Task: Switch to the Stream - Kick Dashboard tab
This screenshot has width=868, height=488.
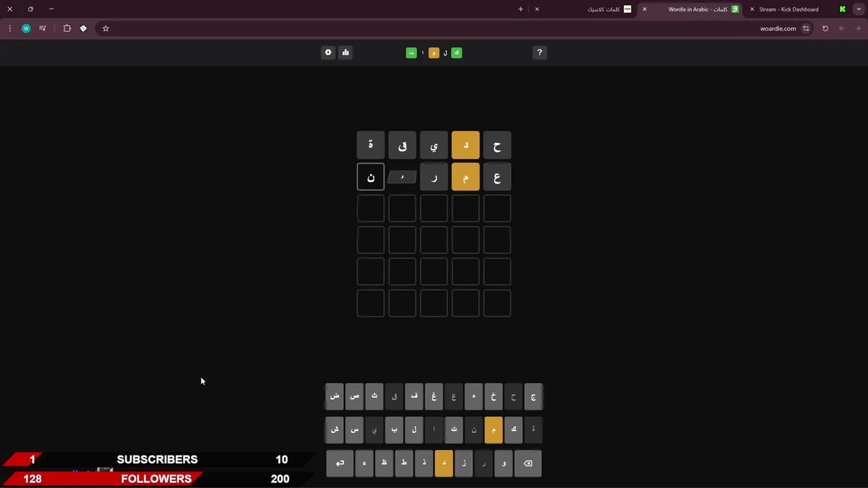Action: pos(799,9)
